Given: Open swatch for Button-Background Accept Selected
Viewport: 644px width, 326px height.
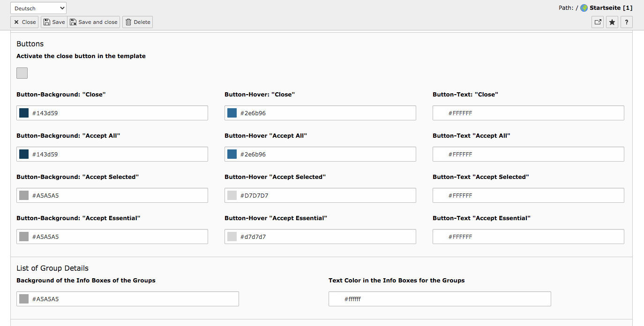Looking at the screenshot, I should [24, 195].
